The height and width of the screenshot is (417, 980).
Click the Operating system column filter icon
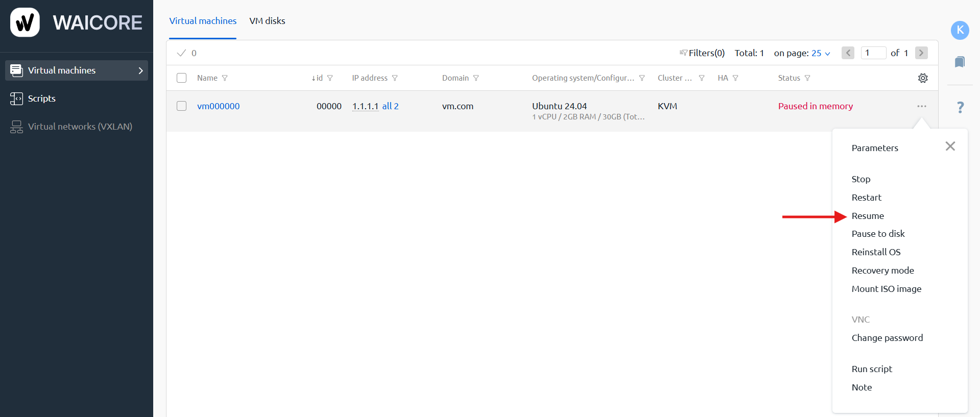[x=642, y=78]
